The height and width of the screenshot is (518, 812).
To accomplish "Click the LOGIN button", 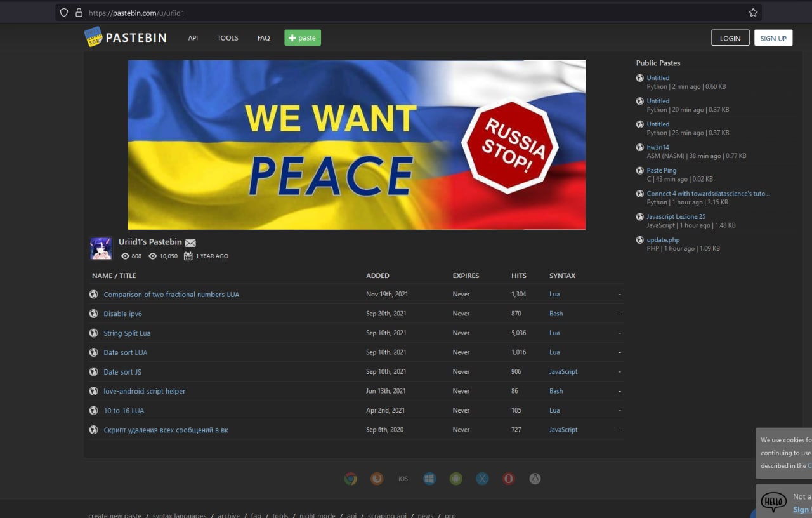I will [730, 38].
